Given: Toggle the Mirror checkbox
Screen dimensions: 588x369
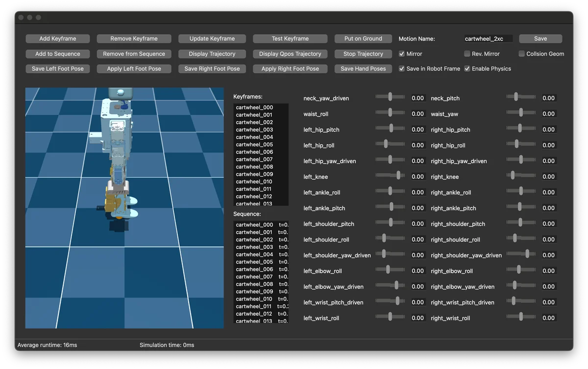Looking at the screenshot, I should [402, 54].
